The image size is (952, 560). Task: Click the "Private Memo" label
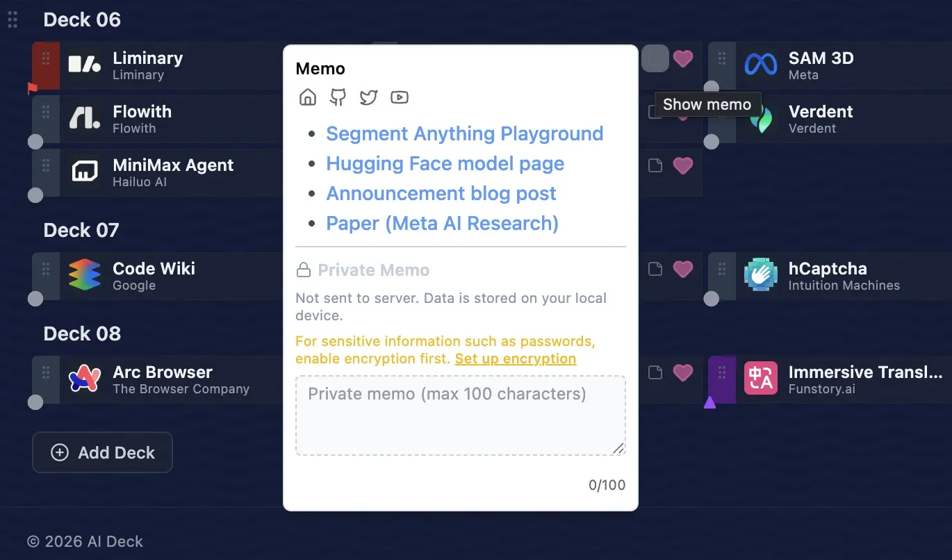click(x=374, y=270)
